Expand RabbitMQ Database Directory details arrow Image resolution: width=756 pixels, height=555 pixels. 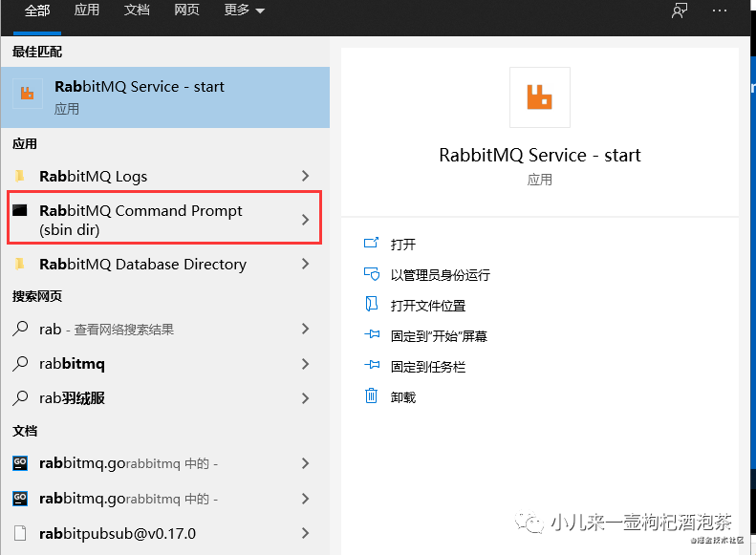(x=305, y=264)
